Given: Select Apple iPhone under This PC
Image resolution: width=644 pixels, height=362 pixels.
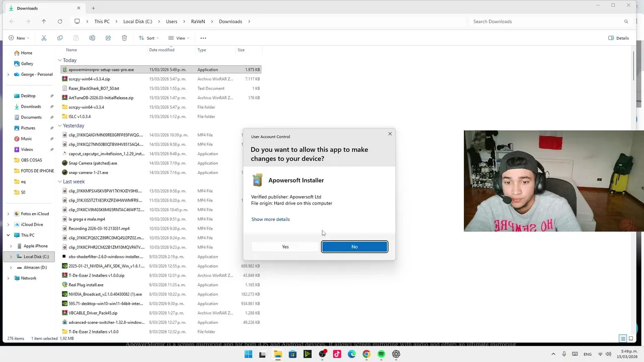Looking at the screenshot, I should click(x=35, y=246).
